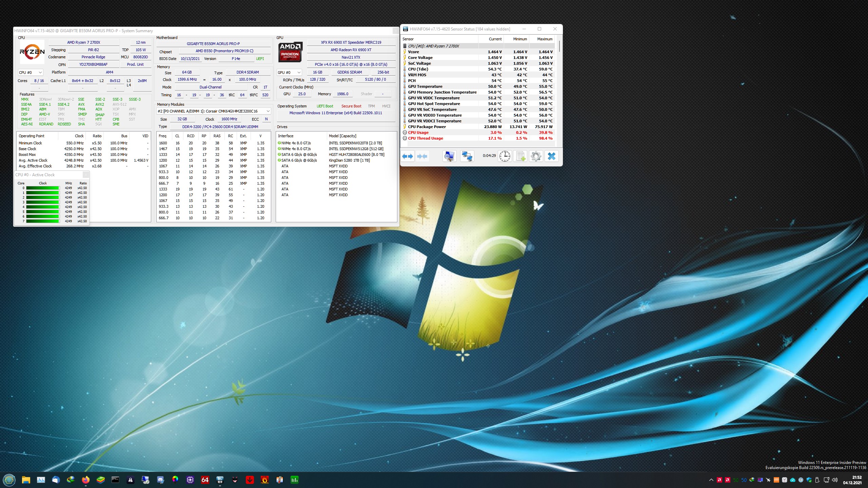
Task: Click the thermometer icon beside CPU (Tdie)
Action: 405,69
